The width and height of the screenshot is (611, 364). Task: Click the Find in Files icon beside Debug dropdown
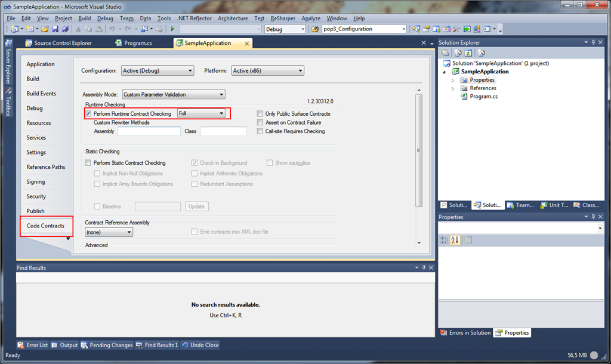(315, 29)
